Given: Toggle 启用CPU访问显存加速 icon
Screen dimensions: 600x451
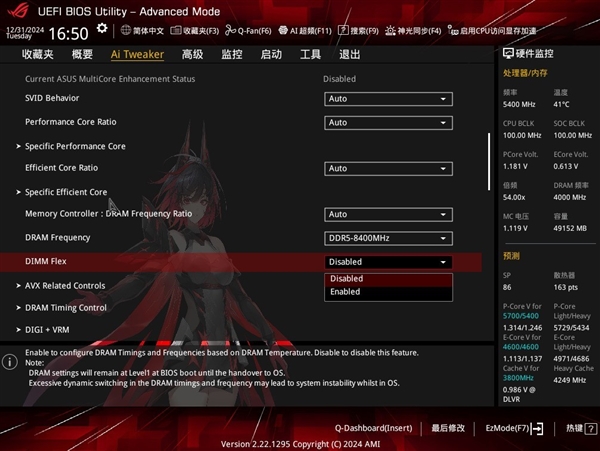Looking at the screenshot, I should point(453,31).
